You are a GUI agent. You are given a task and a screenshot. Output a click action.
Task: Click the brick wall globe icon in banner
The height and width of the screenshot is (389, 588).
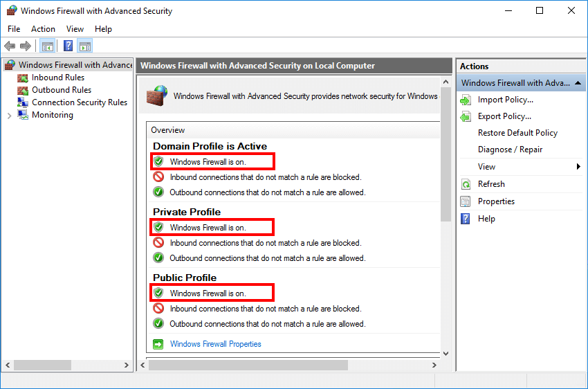click(x=157, y=96)
